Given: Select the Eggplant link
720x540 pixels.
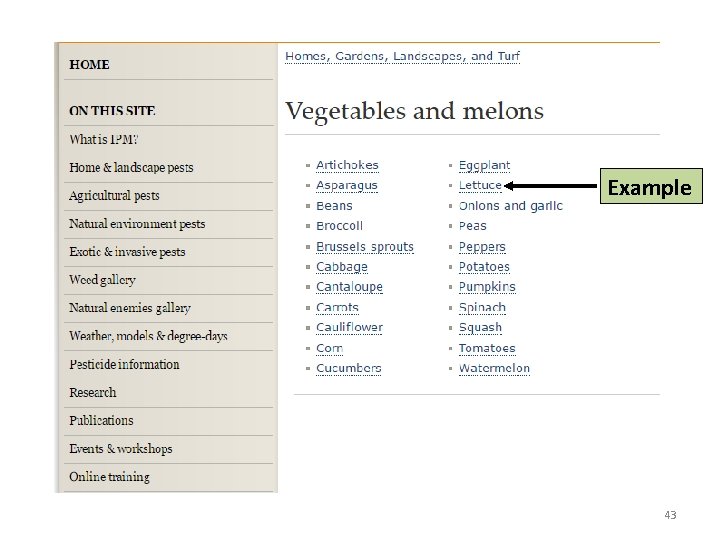Looking at the screenshot, I should pos(484,165).
